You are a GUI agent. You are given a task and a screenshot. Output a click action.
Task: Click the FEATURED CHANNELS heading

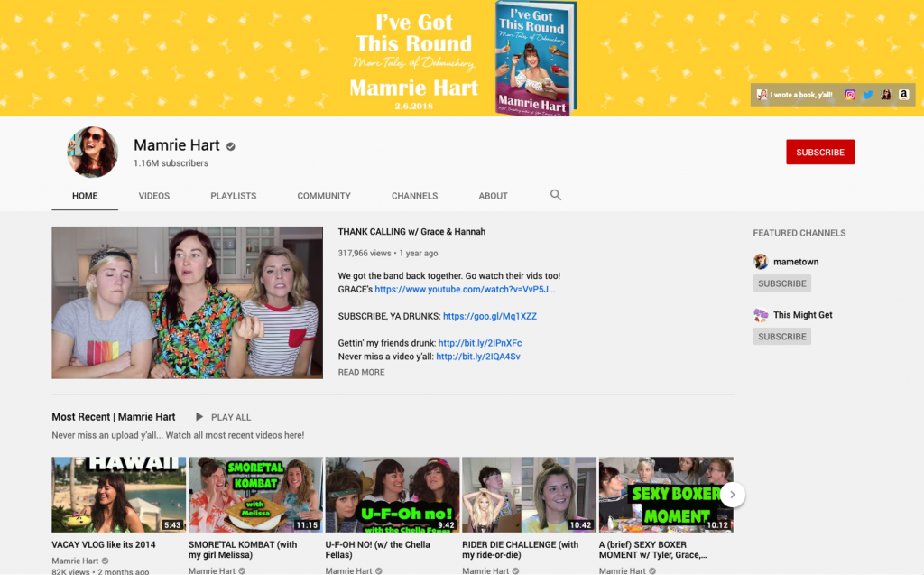point(799,233)
